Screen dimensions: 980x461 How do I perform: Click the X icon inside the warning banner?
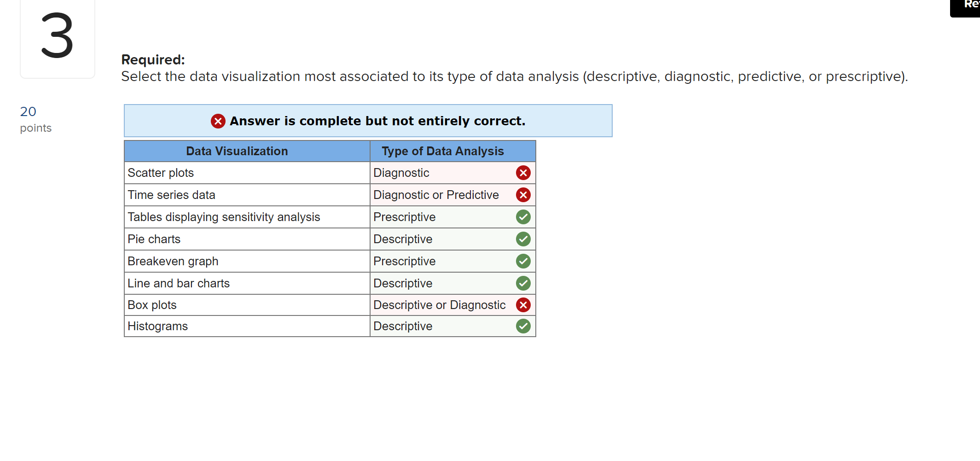point(218,121)
